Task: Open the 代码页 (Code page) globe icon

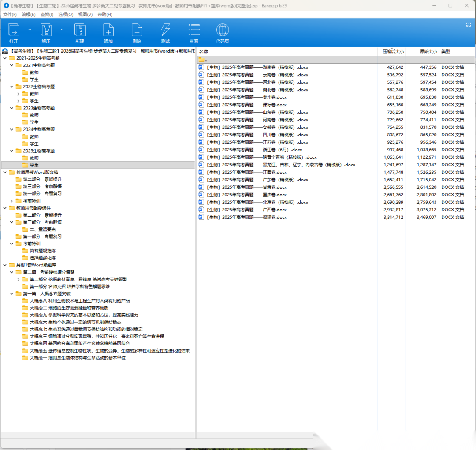Action: (223, 31)
